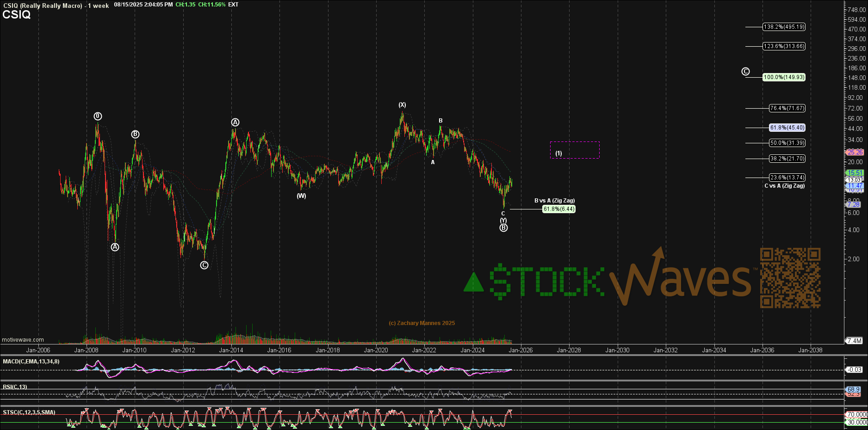Click the 61.8%(45.40) Fibonacci extension label
The image size is (868, 430).
(787, 128)
